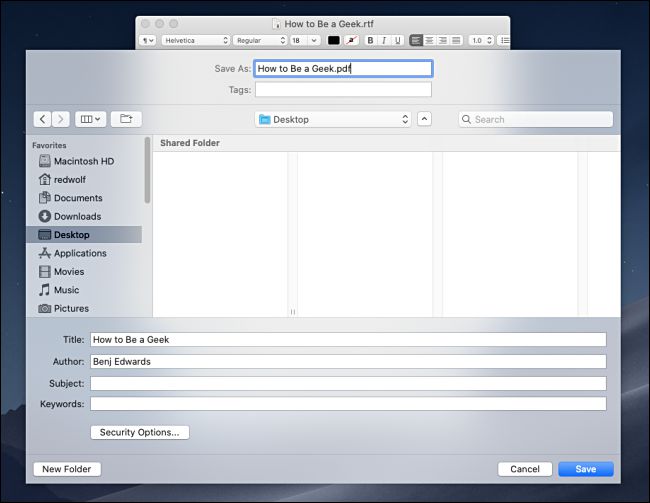Select Macintosh HD in sidebar
650x503 pixels.
(x=84, y=161)
